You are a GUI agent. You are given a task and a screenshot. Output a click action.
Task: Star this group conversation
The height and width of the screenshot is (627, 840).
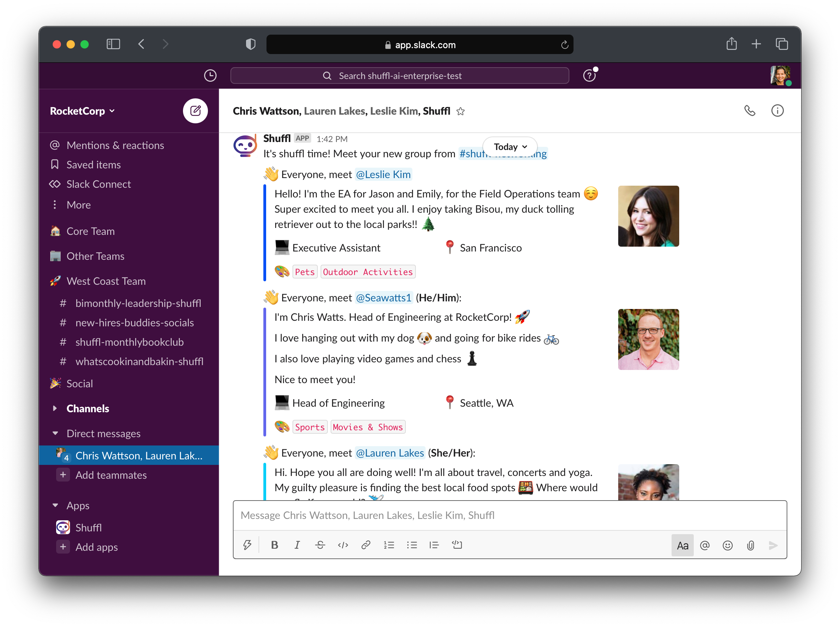tap(461, 111)
